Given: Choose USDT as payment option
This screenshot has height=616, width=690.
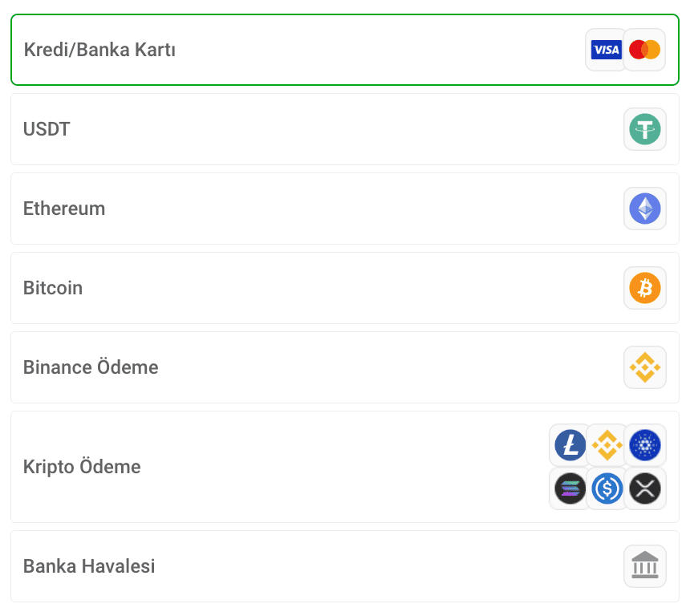Looking at the screenshot, I should click(x=345, y=129).
